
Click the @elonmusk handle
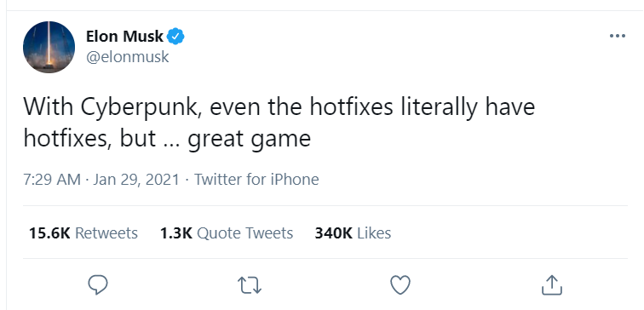[x=127, y=57]
